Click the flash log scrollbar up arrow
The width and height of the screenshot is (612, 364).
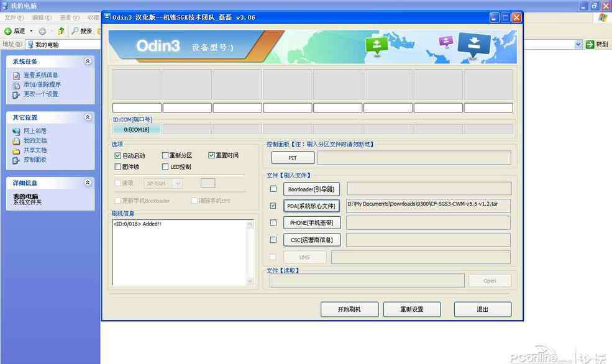point(250,224)
